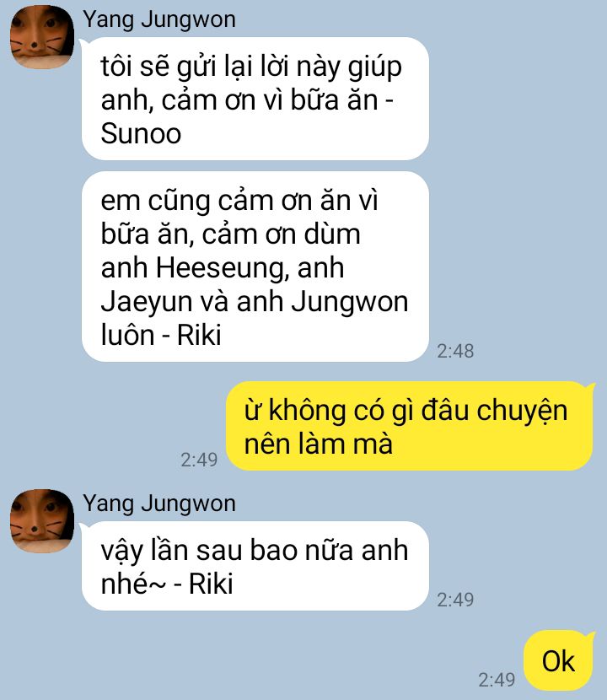607x700 pixels.
Task: Tap the 2:49 timestamp beside Riki's reply
Action: pyautogui.click(x=455, y=600)
